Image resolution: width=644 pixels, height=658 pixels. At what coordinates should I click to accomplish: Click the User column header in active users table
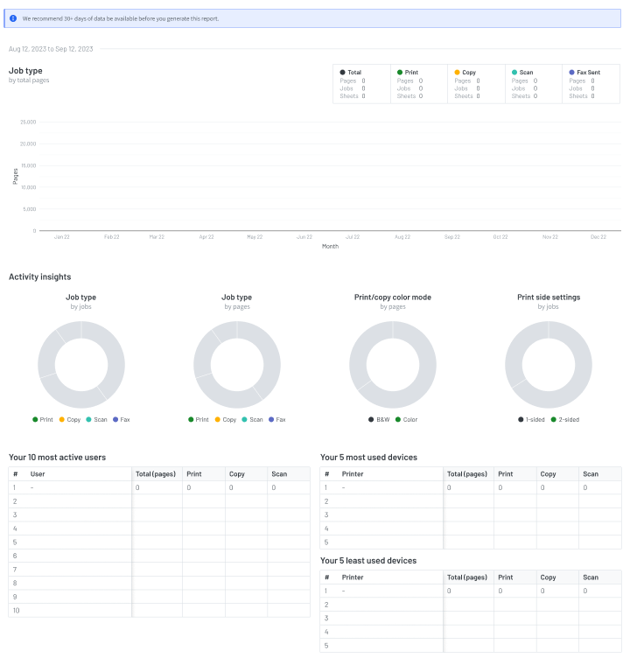[x=38, y=473]
